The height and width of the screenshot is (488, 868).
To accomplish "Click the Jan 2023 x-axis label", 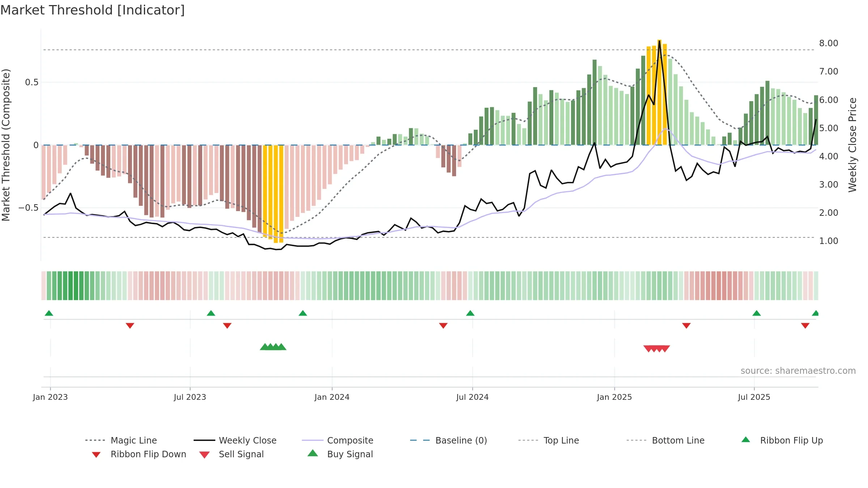I will tap(50, 397).
